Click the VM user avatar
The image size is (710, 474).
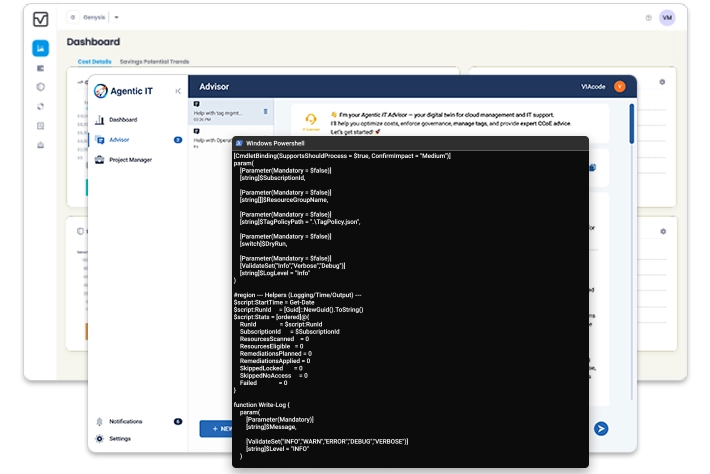[x=667, y=18]
